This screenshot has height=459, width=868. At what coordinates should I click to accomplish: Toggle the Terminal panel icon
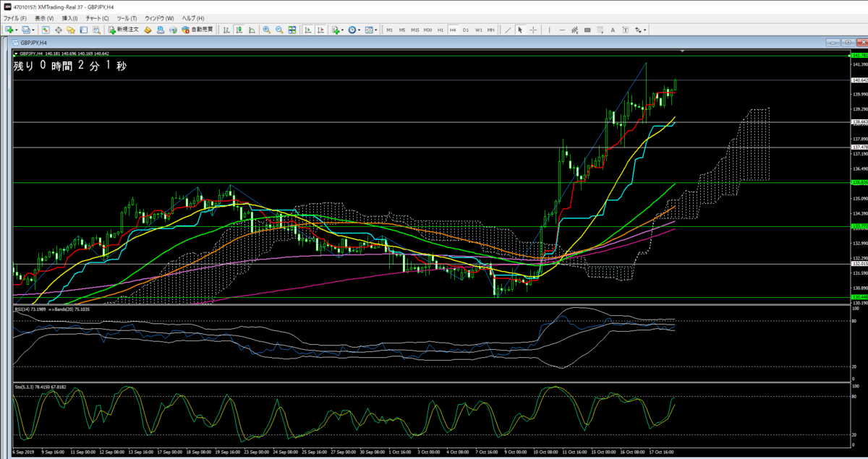[83, 30]
